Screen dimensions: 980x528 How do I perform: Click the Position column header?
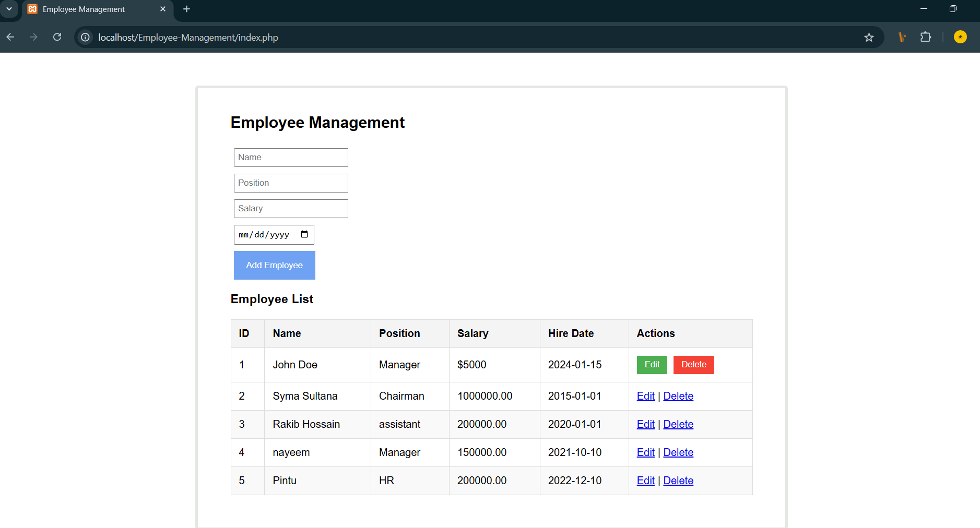point(410,333)
